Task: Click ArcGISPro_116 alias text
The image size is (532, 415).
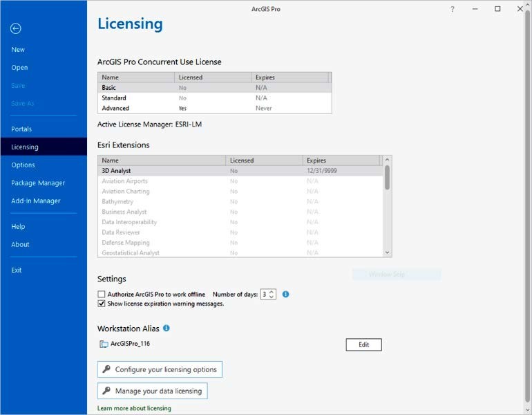Action: click(x=131, y=344)
